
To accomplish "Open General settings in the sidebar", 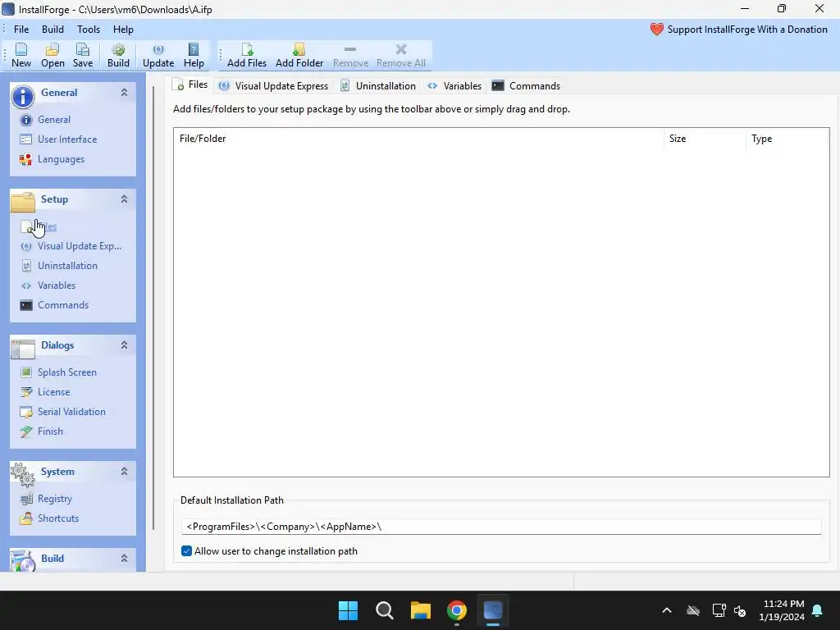I will tap(53, 120).
